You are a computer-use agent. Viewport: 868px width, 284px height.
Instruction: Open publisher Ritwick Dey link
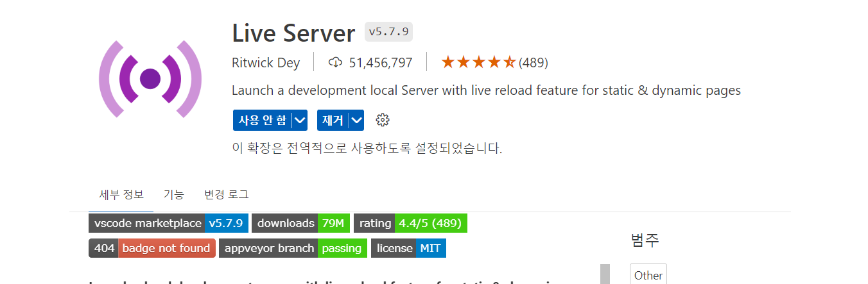(x=266, y=63)
